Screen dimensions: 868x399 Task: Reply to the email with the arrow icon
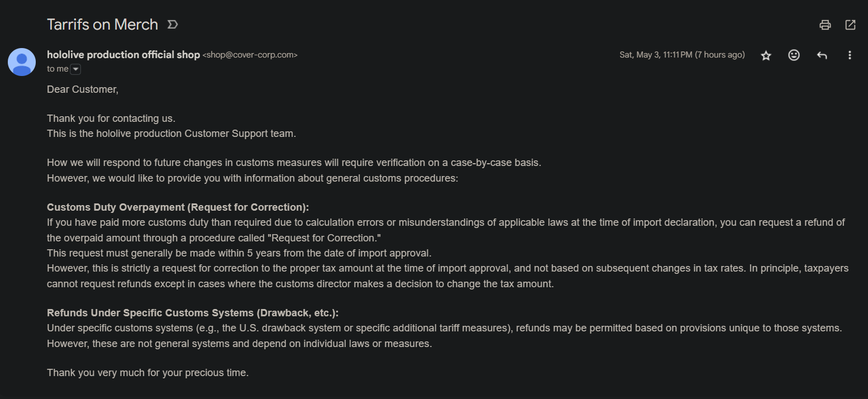click(822, 55)
